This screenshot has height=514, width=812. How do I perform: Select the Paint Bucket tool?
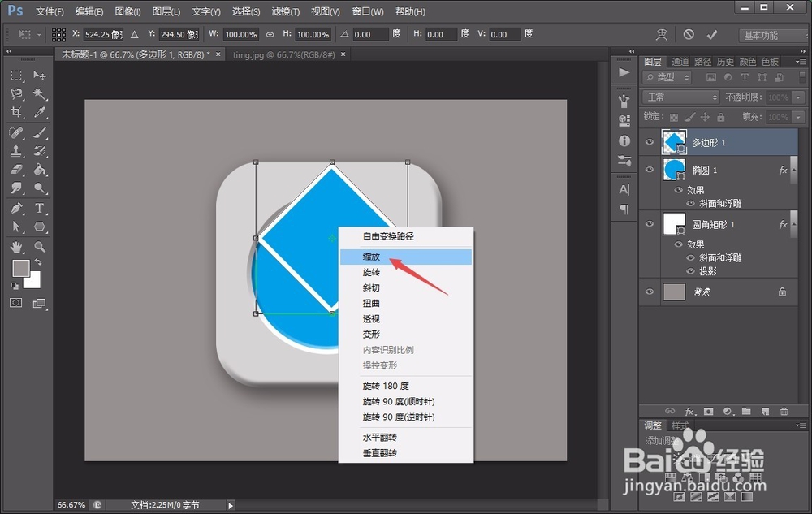[39, 170]
